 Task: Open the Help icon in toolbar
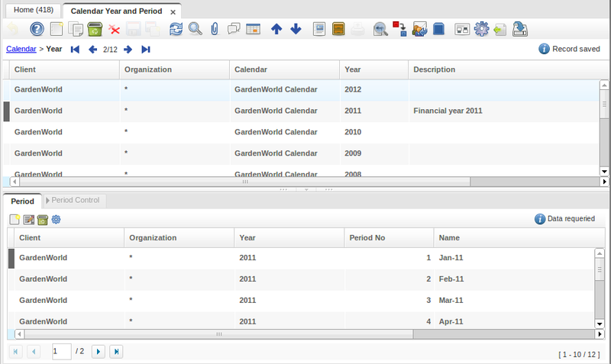point(37,30)
